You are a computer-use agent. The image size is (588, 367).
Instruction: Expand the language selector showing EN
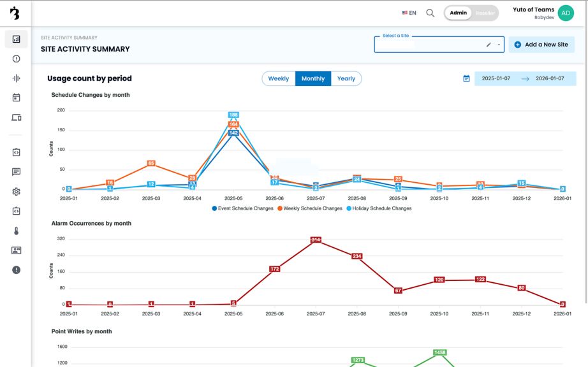point(408,11)
